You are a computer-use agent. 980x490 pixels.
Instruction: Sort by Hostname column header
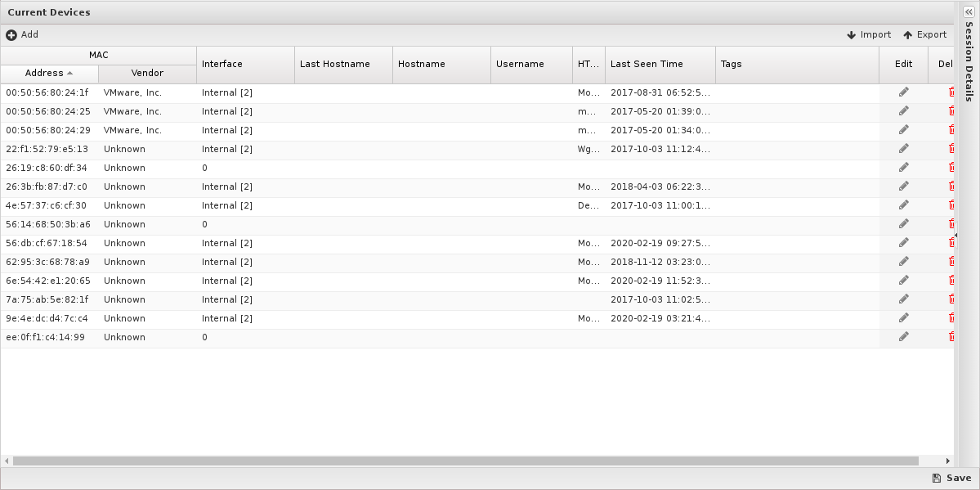click(x=442, y=65)
